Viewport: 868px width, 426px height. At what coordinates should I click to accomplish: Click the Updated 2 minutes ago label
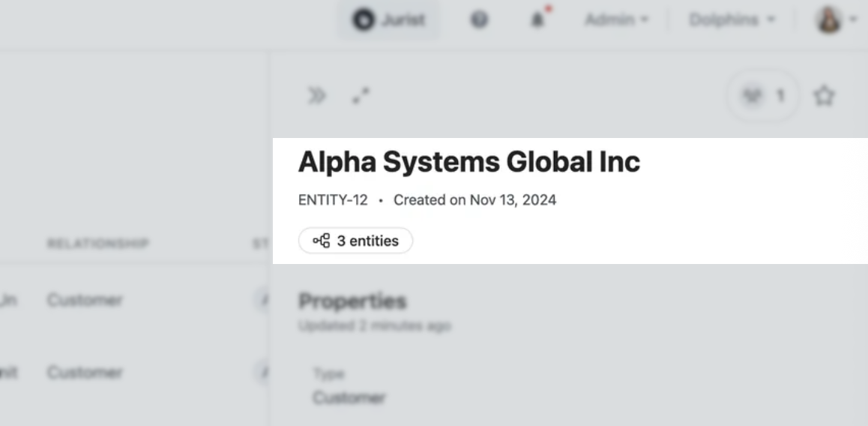(374, 326)
